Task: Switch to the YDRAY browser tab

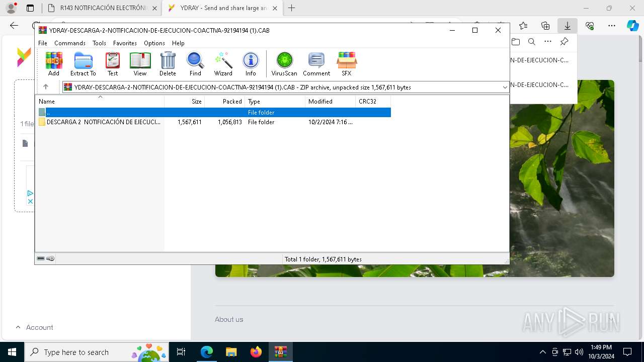Action: (x=222, y=8)
